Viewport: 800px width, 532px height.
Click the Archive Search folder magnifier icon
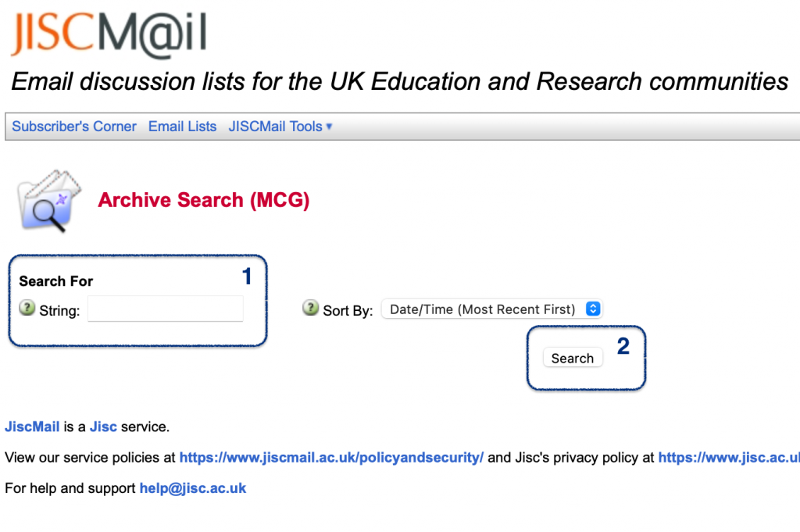[x=49, y=201]
